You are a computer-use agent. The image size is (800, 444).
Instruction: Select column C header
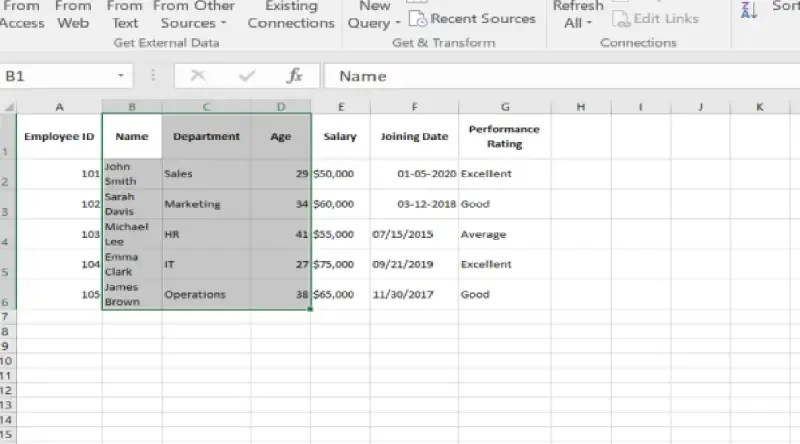point(207,107)
